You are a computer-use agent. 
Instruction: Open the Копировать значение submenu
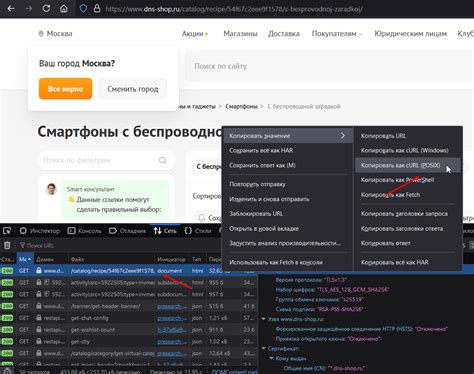tap(288, 136)
